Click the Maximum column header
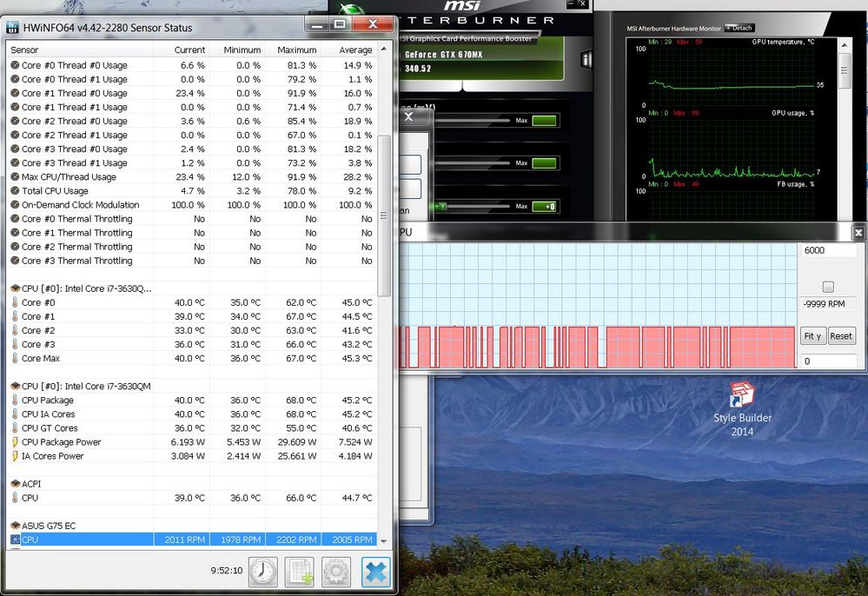This screenshot has width=868, height=596. coord(297,50)
